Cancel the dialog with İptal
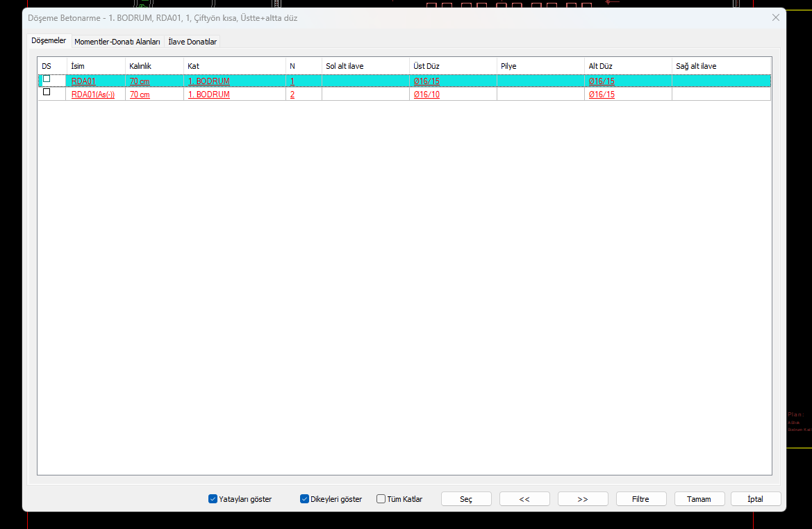The image size is (812, 529). tap(756, 499)
